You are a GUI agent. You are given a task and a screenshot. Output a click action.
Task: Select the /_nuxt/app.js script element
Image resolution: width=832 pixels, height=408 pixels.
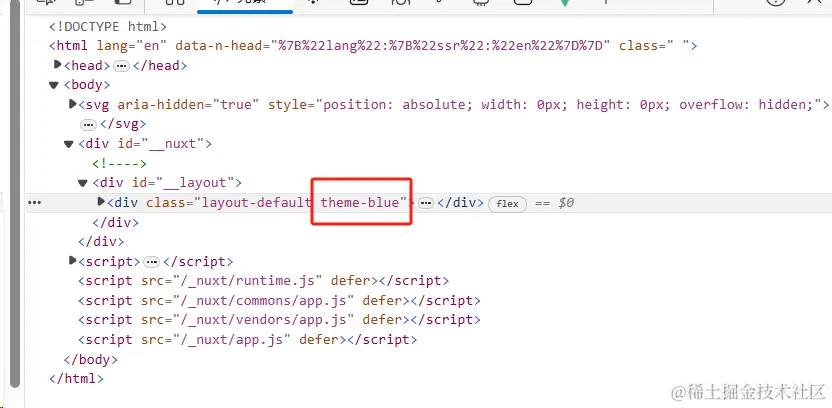[x=248, y=340]
